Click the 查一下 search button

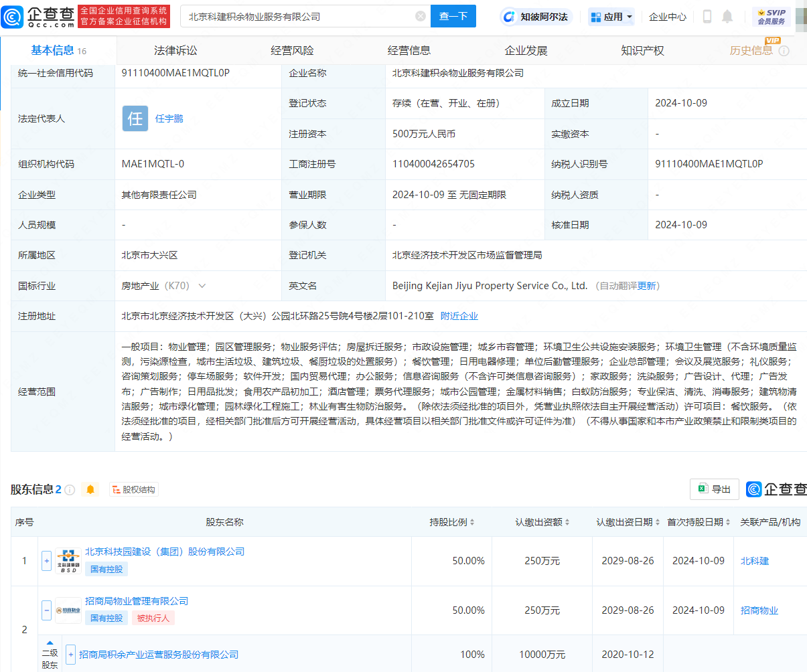pos(453,16)
